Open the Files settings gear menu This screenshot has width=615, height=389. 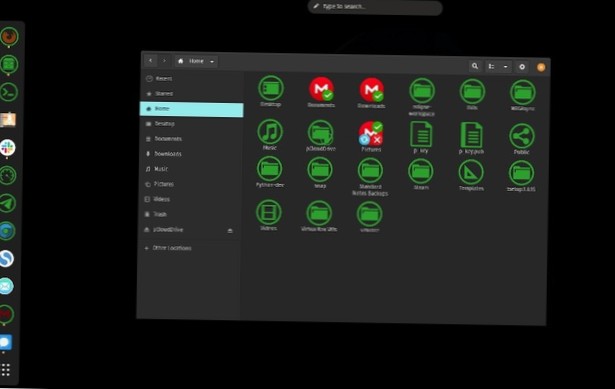click(522, 67)
